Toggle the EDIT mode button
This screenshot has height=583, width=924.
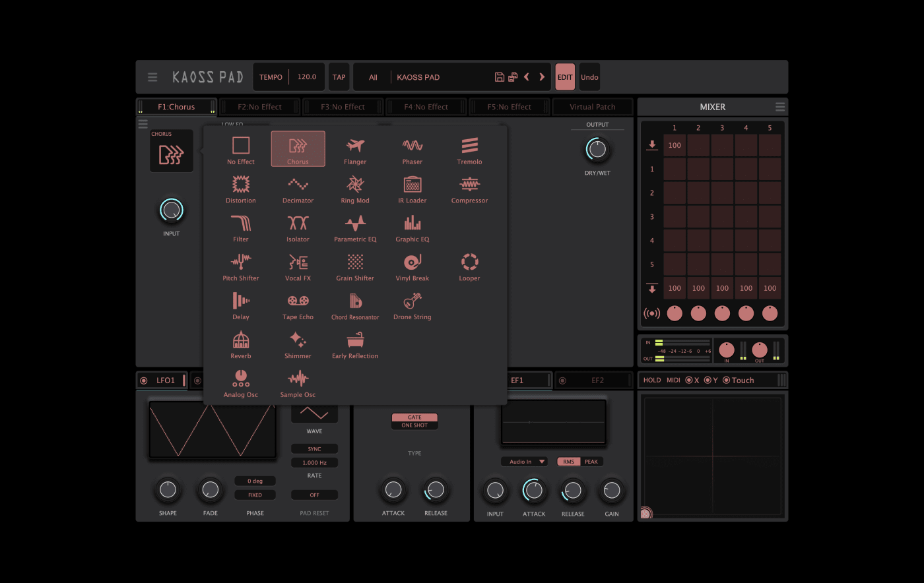coord(565,77)
